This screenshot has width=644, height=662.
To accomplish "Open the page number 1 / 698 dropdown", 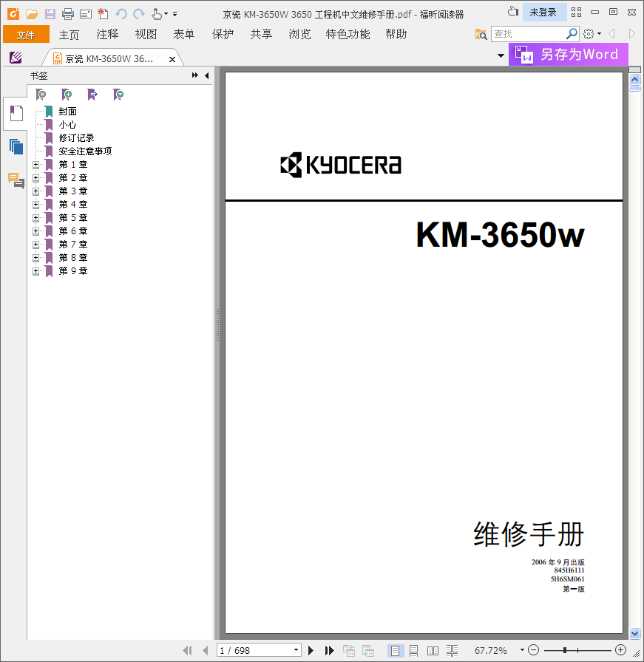I will pyautogui.click(x=296, y=650).
